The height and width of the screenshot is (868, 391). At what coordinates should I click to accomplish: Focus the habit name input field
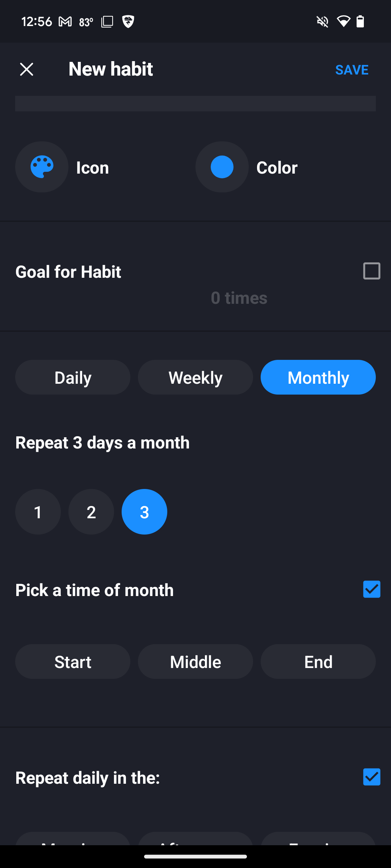coord(195,103)
